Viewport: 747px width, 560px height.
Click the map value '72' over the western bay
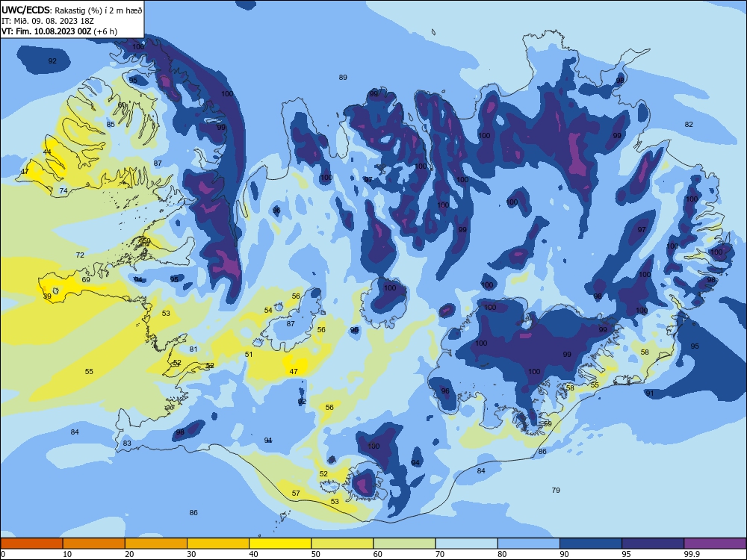pyautogui.click(x=80, y=255)
